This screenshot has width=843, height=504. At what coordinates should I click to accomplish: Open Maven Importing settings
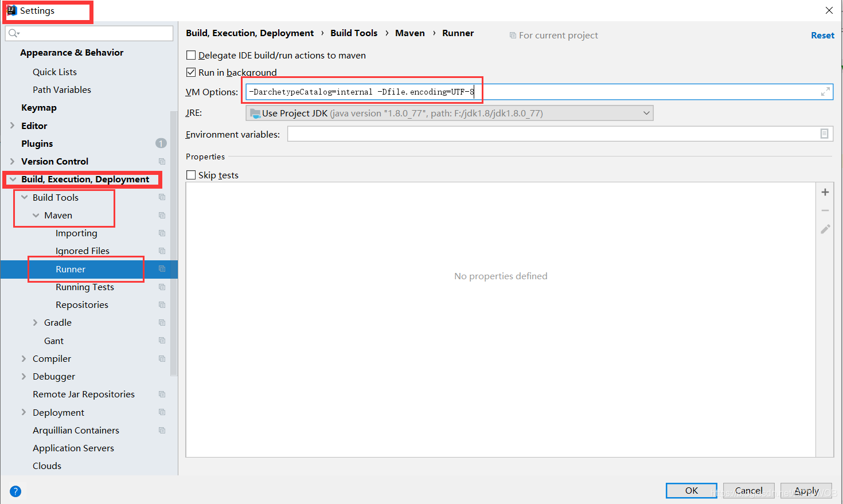pos(76,233)
